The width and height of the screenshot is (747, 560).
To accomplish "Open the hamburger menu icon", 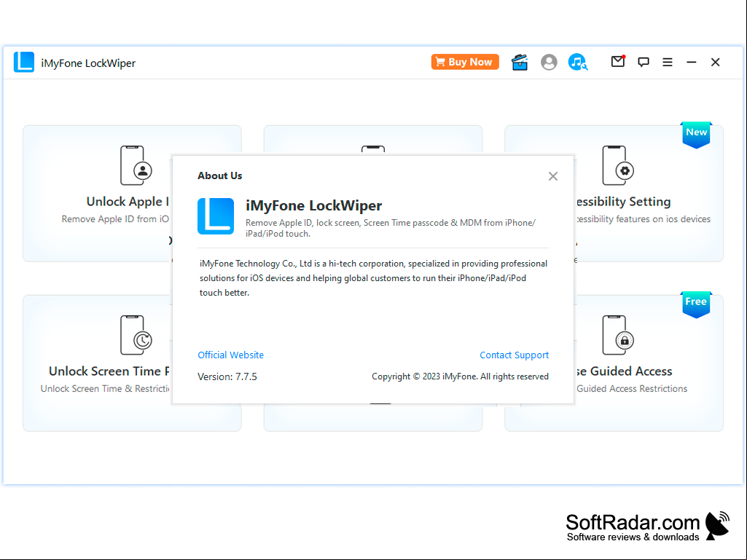I will pos(668,62).
